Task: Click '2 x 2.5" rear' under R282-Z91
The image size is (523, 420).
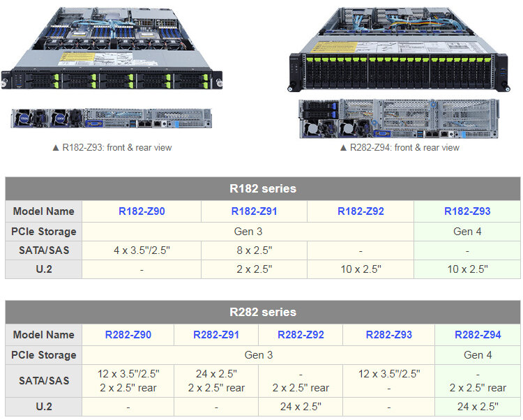Action: 216,388
